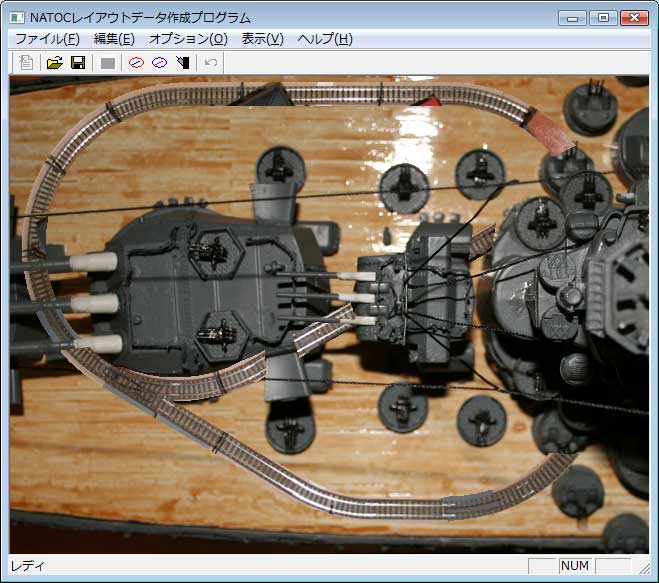The height and width of the screenshot is (583, 659).
Task: Close the NATOC window
Action: point(635,18)
